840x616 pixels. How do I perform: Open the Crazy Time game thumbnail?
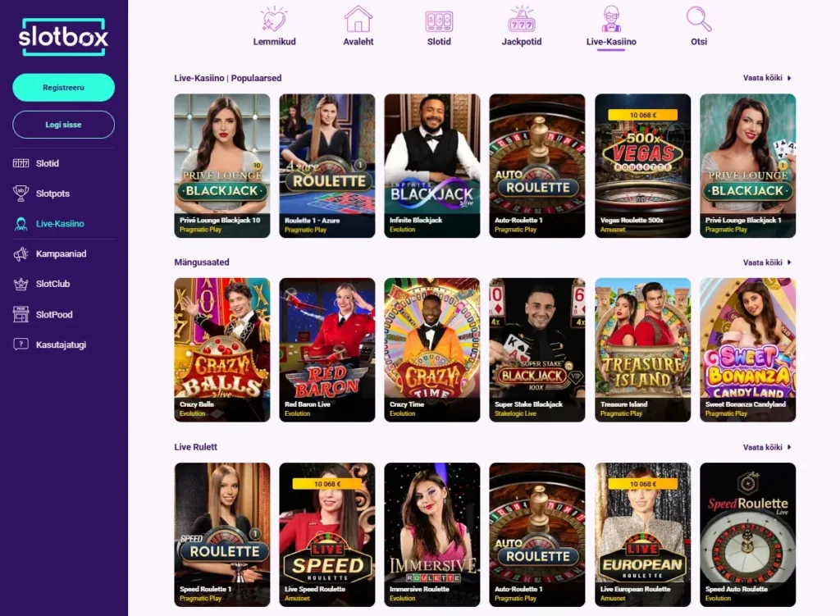coord(431,349)
